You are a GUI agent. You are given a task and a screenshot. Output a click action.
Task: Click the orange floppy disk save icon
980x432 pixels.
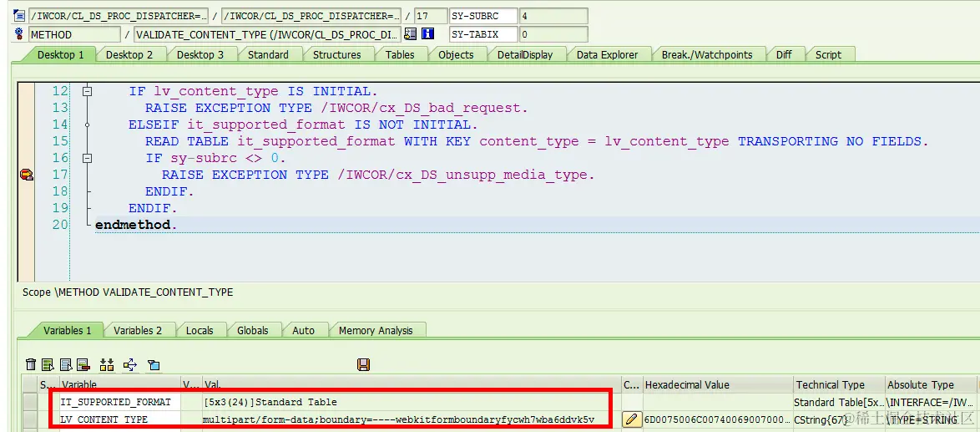click(363, 364)
